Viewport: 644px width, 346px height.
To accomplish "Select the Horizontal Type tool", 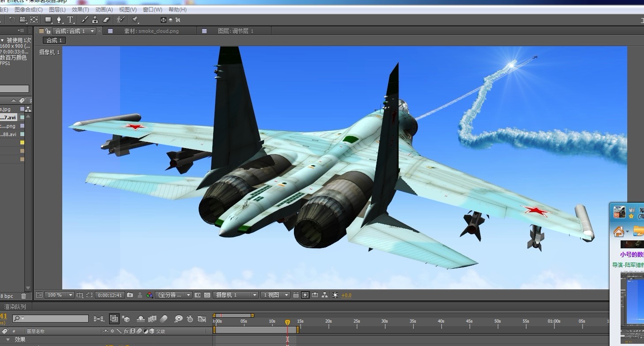I will (70, 20).
